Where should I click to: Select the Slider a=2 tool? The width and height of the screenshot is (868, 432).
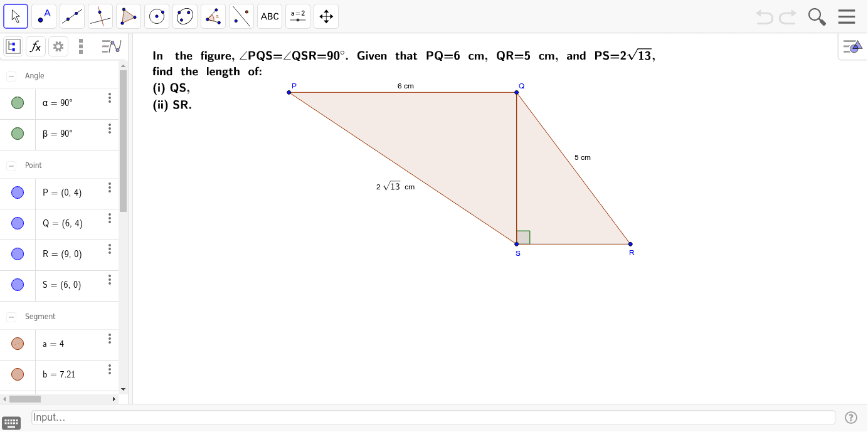click(298, 16)
